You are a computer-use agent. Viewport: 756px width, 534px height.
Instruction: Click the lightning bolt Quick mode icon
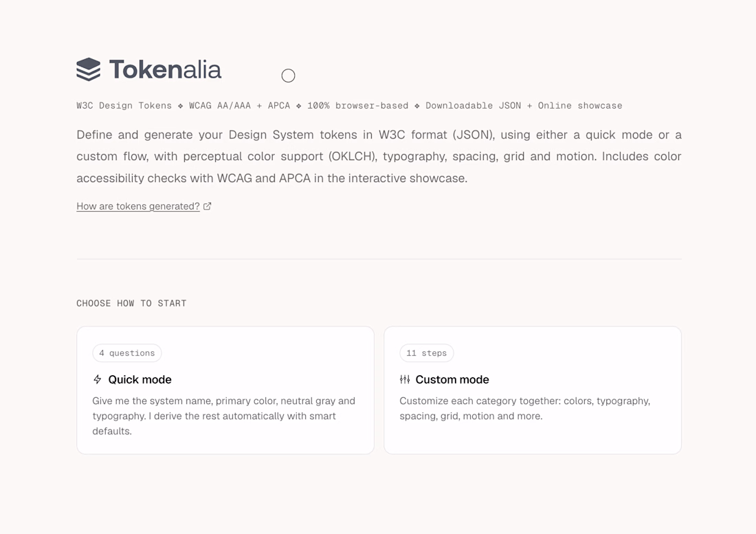(x=98, y=380)
